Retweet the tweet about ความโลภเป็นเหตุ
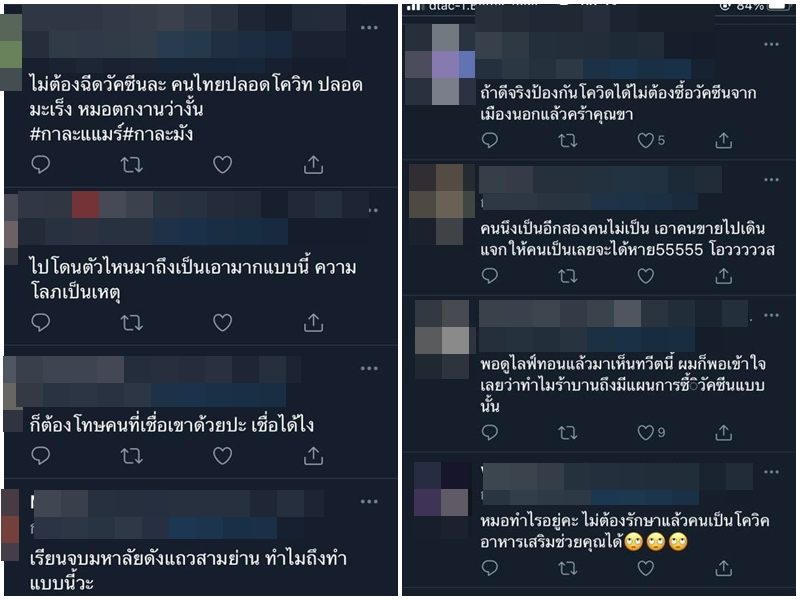 132,322
